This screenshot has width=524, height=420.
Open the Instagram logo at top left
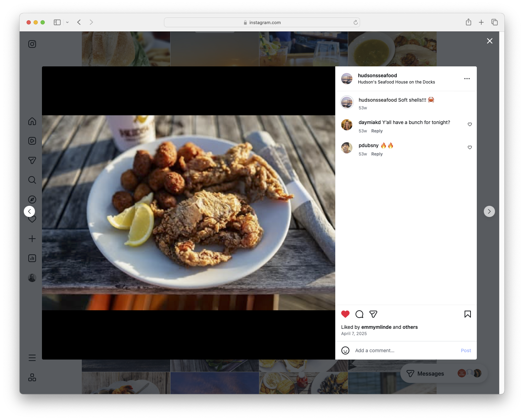[x=32, y=44]
